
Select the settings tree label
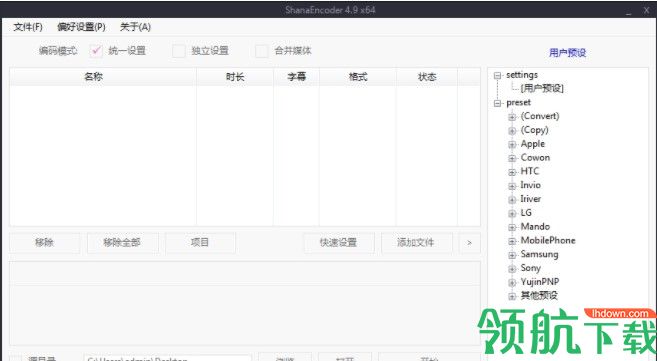(x=522, y=75)
